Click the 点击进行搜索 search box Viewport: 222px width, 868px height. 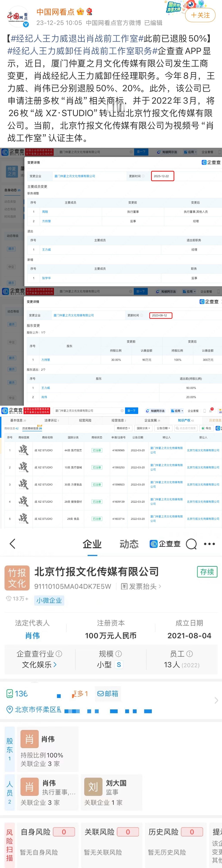coord(186,428)
